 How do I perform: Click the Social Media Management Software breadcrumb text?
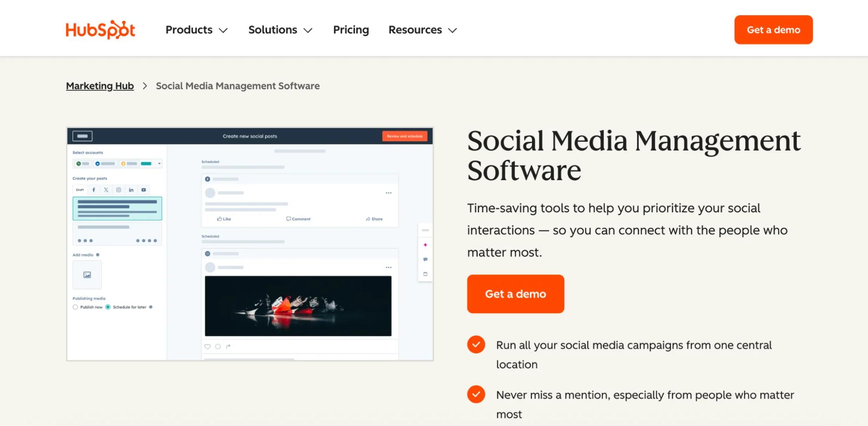(x=238, y=86)
